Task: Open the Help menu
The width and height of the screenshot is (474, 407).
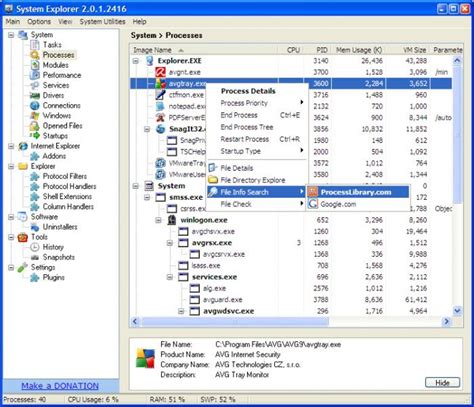Action: coord(139,22)
